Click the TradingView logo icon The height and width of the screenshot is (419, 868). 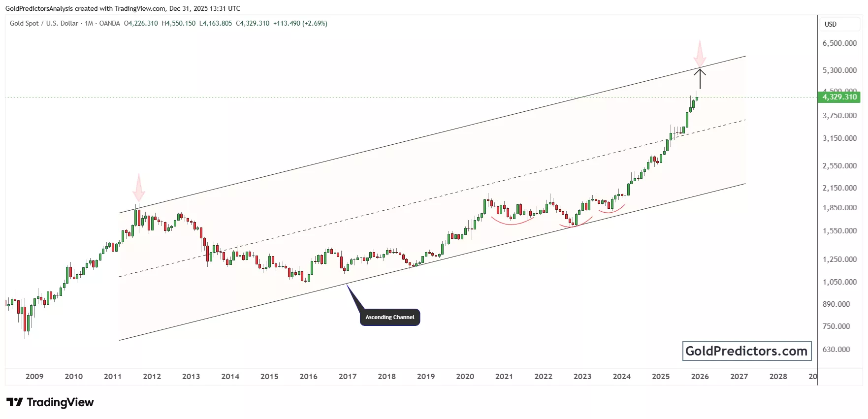point(15,402)
